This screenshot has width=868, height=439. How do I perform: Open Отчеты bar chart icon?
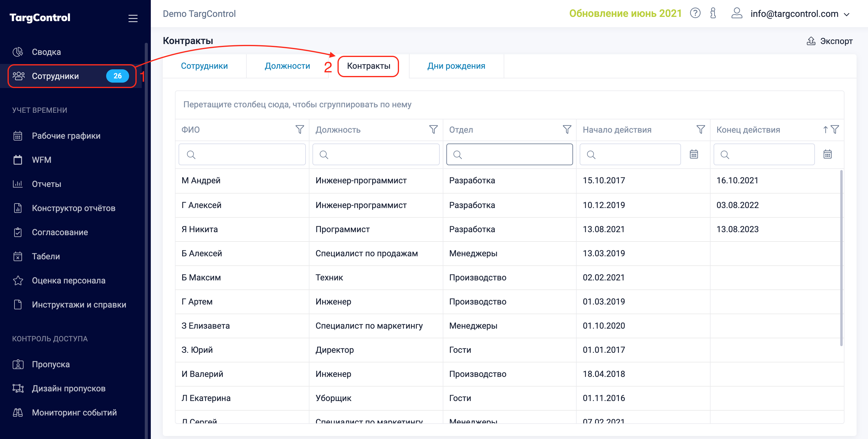click(18, 184)
